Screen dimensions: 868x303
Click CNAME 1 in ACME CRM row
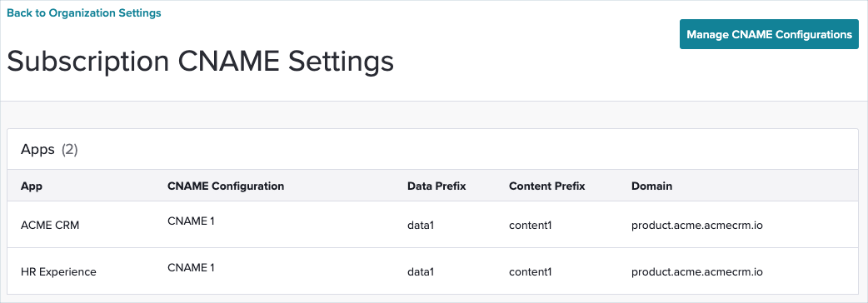[191, 221]
